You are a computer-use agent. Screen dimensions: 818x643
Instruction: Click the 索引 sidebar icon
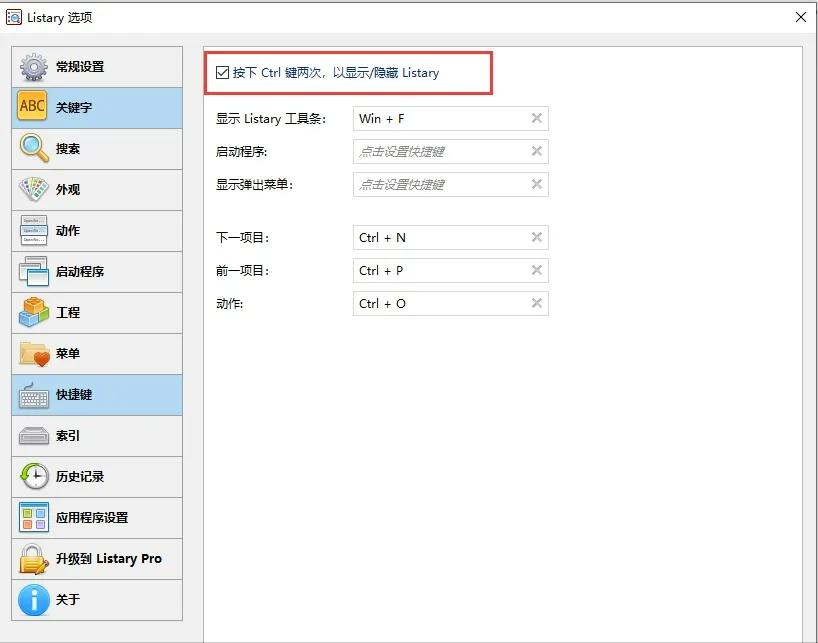coord(32,436)
